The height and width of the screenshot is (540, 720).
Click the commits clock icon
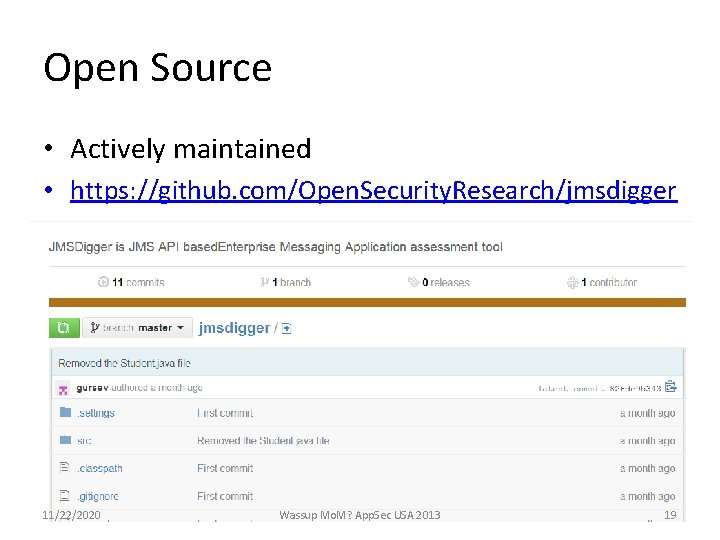pyautogui.click(x=103, y=282)
